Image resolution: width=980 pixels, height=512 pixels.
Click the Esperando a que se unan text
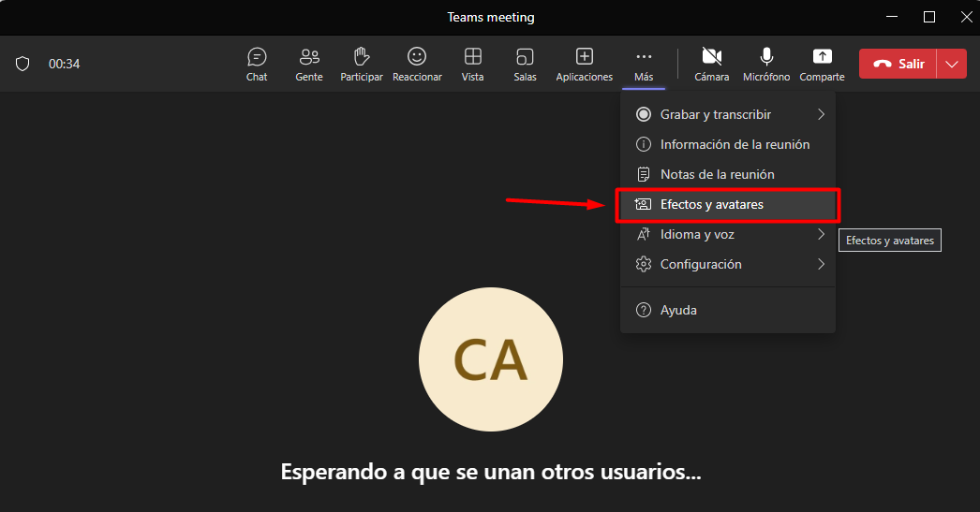tap(491, 472)
